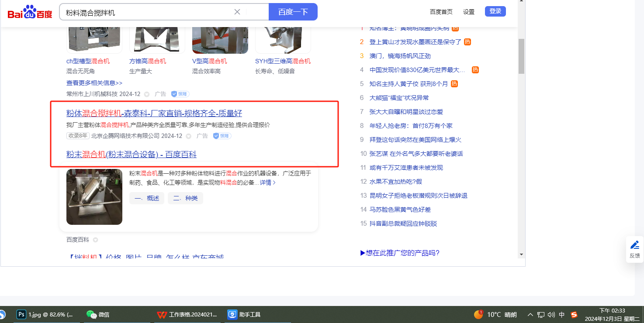
Task: Open hot topic 拜登这句话突然在美国网络上爆火
Action: point(415,140)
